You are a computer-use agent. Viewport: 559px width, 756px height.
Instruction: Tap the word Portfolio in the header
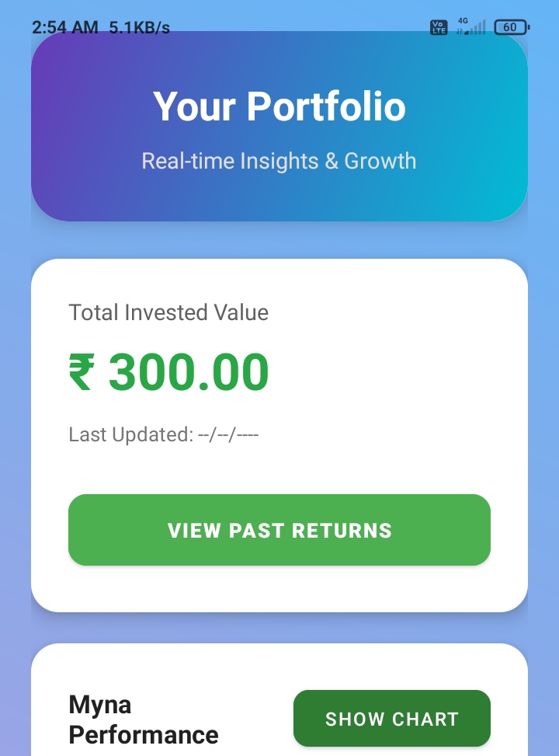point(326,106)
